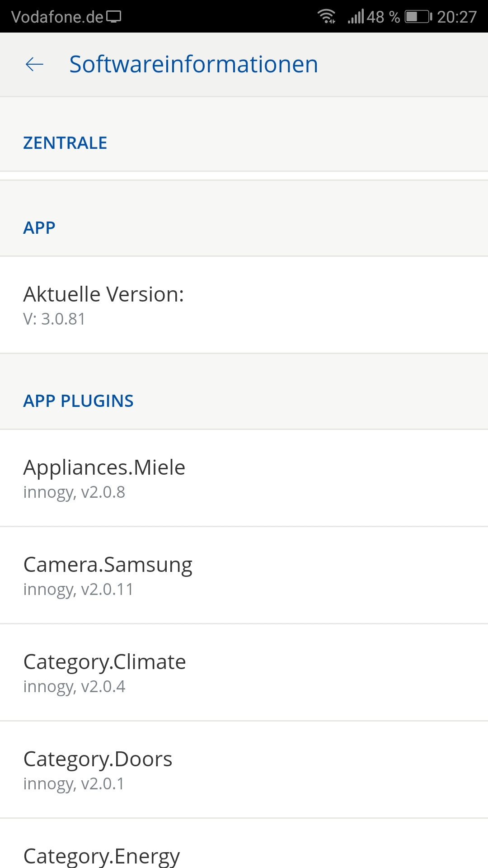Tap the Vodafone.de carrier label
488x868 pixels.
click(x=57, y=17)
